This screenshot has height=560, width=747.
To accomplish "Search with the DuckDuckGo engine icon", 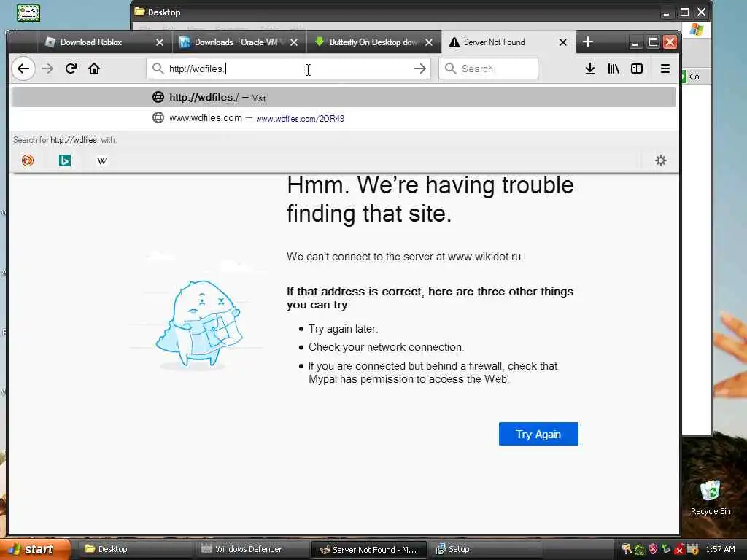I will click(x=28, y=160).
